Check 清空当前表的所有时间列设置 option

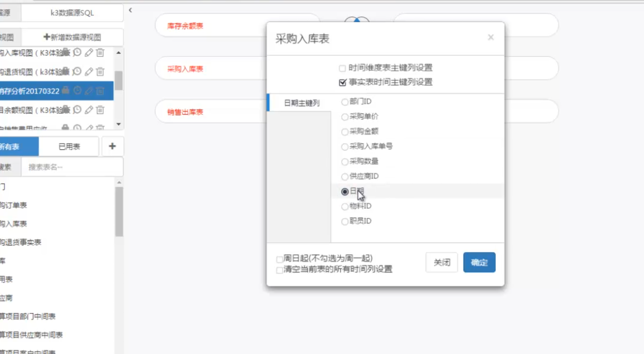[x=279, y=270]
